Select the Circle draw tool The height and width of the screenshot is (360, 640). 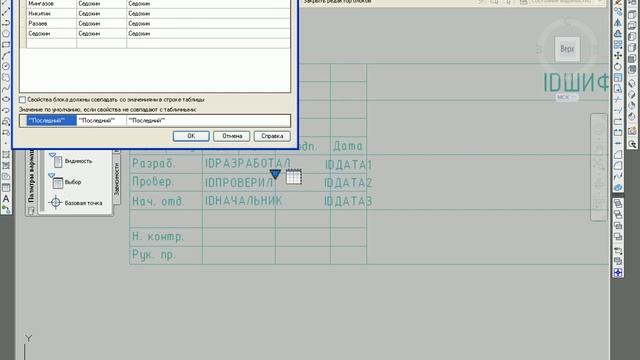click(x=6, y=66)
